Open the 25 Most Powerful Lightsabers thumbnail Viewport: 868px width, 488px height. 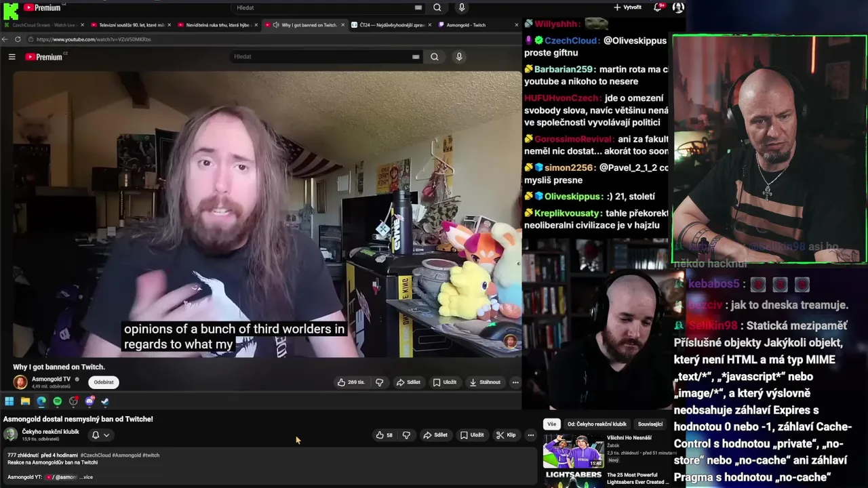tap(573, 479)
